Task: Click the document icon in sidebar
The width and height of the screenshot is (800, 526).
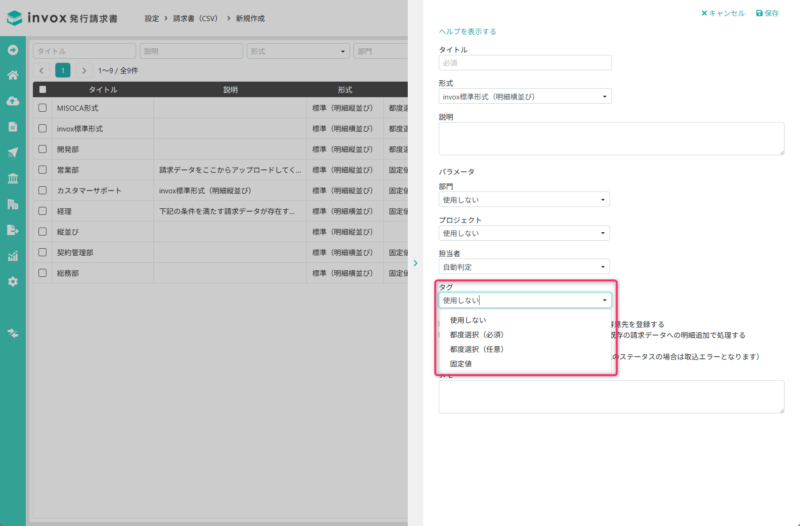Action: (13, 127)
